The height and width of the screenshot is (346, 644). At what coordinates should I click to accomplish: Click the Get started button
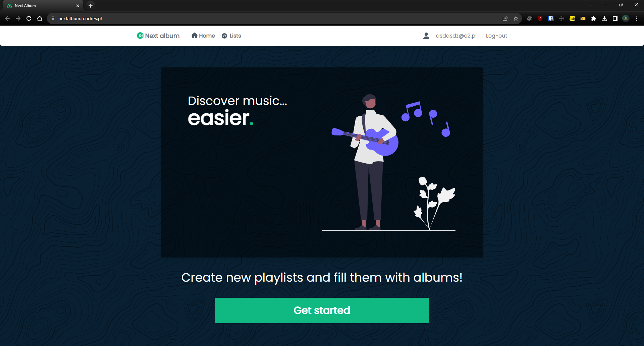(322, 310)
